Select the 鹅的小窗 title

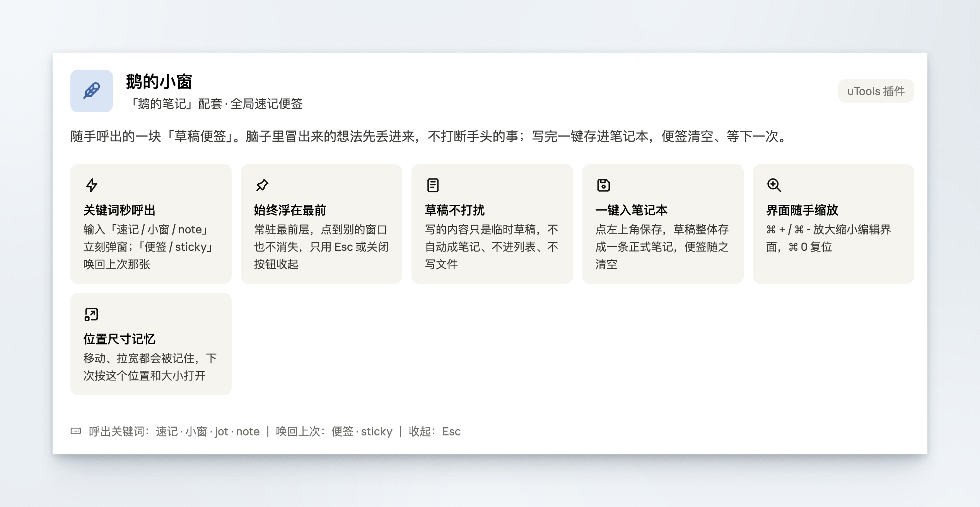pos(159,82)
